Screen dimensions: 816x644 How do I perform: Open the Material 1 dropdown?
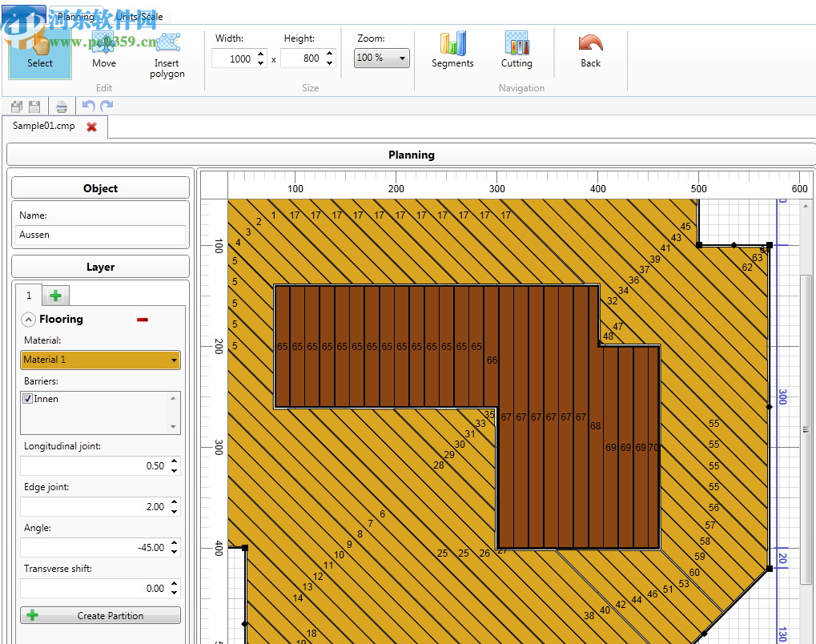point(100,360)
